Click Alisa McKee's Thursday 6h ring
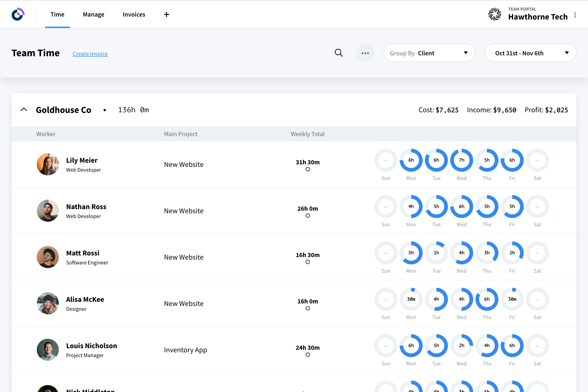The height and width of the screenshot is (392, 588). click(487, 299)
